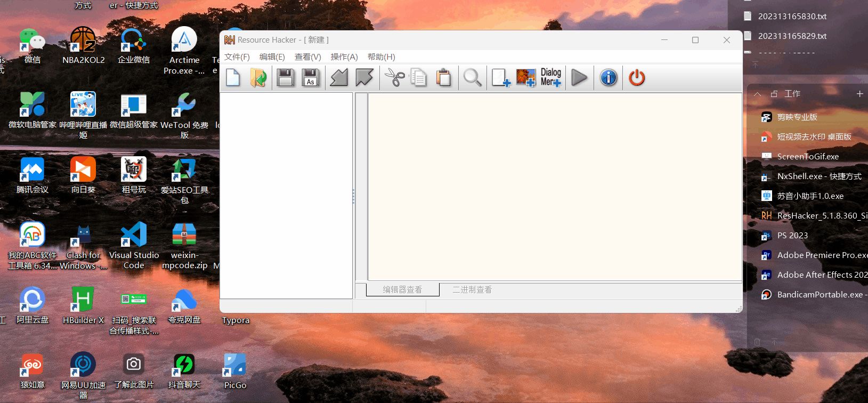Paste using the clipboard toolbar icon

pos(444,78)
